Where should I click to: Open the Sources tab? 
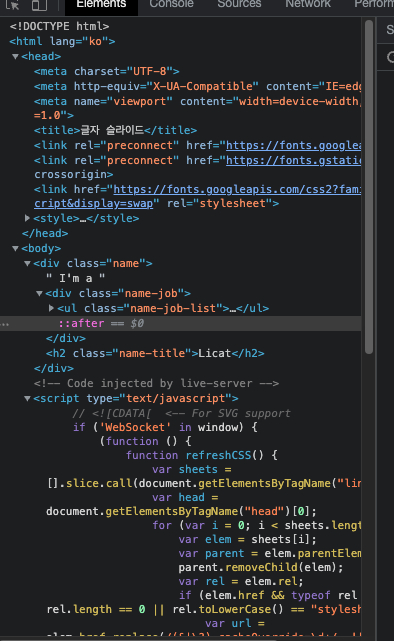click(239, 5)
